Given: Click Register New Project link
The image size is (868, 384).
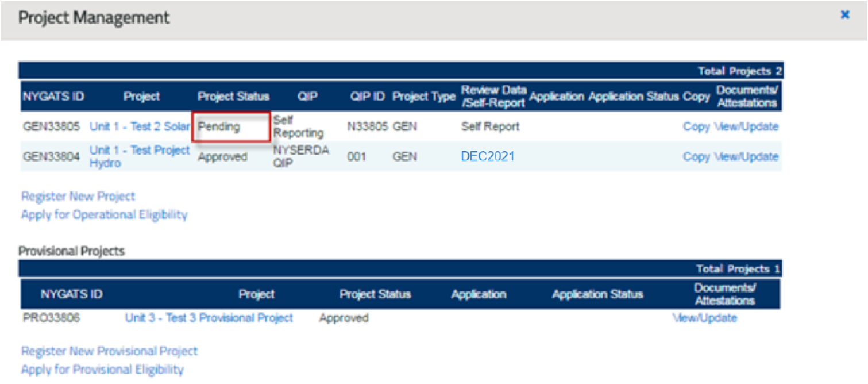Looking at the screenshot, I should coord(78,197).
